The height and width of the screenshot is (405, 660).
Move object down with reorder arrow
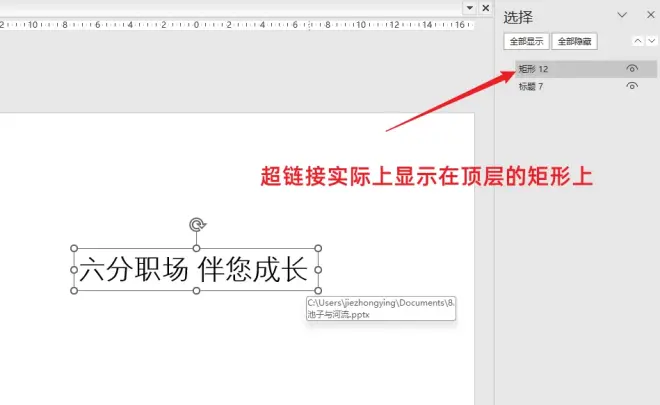click(652, 41)
